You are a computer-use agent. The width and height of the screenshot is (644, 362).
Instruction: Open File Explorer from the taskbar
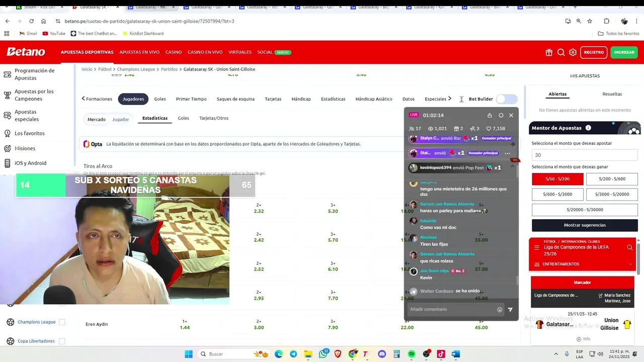[x=308, y=354]
